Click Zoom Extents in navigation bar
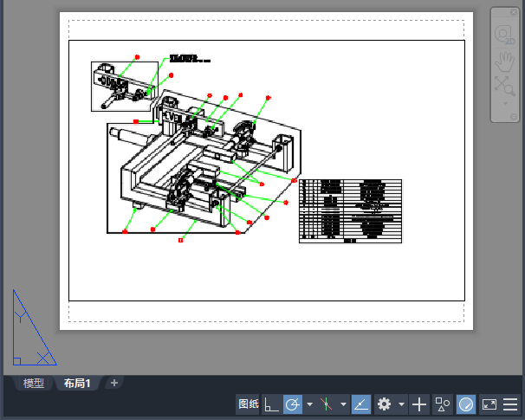Screen dimensions: 525x420 click(504, 86)
